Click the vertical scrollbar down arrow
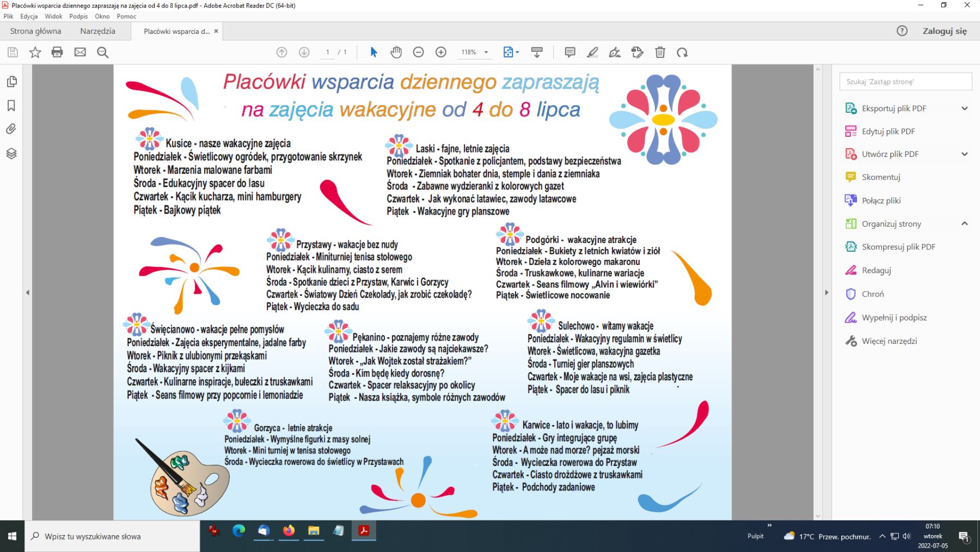Screen dimensions: 980x552 coord(818,516)
